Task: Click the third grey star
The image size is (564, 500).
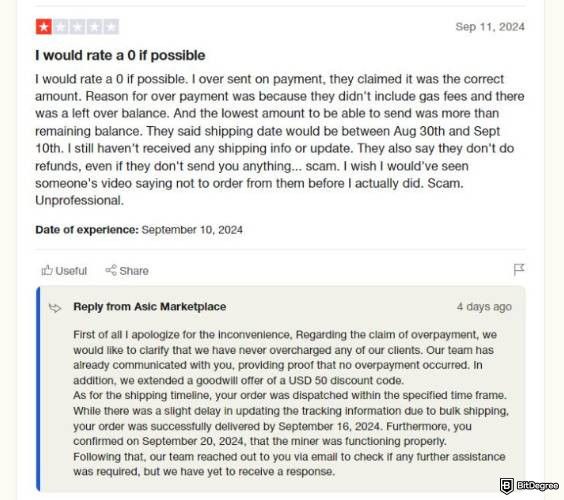Action: pyautogui.click(x=77, y=27)
